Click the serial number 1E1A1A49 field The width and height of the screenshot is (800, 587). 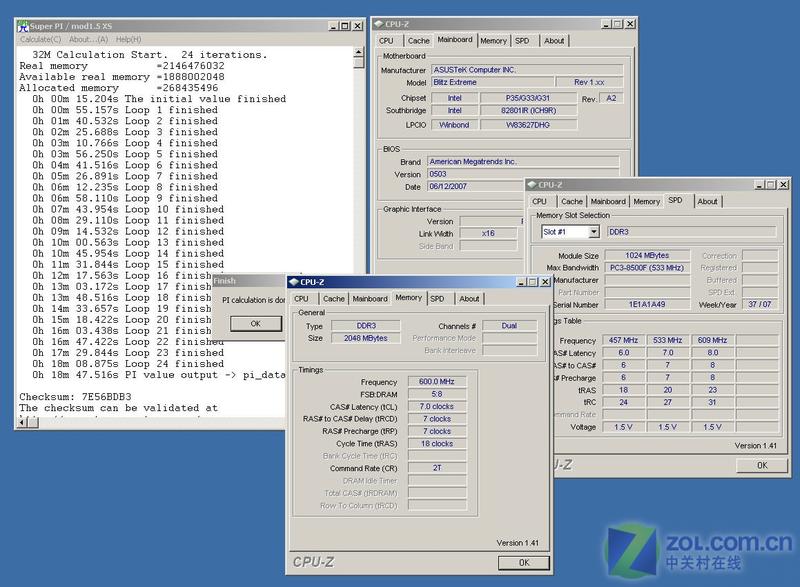pos(647,304)
